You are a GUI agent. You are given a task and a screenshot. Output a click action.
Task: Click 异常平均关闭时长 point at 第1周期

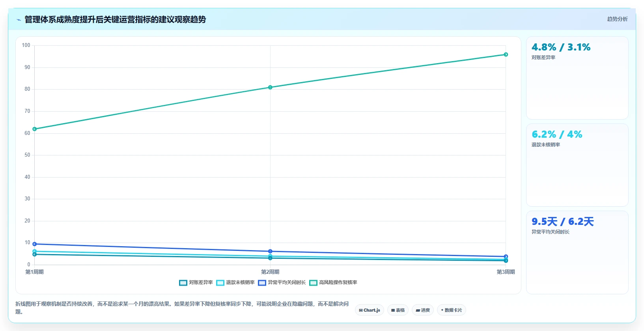pyautogui.click(x=35, y=244)
